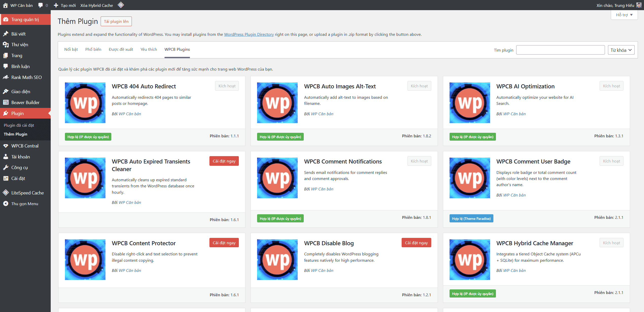Click the Rank Math SEO icon
This screenshot has height=312, width=644.
[6, 77]
